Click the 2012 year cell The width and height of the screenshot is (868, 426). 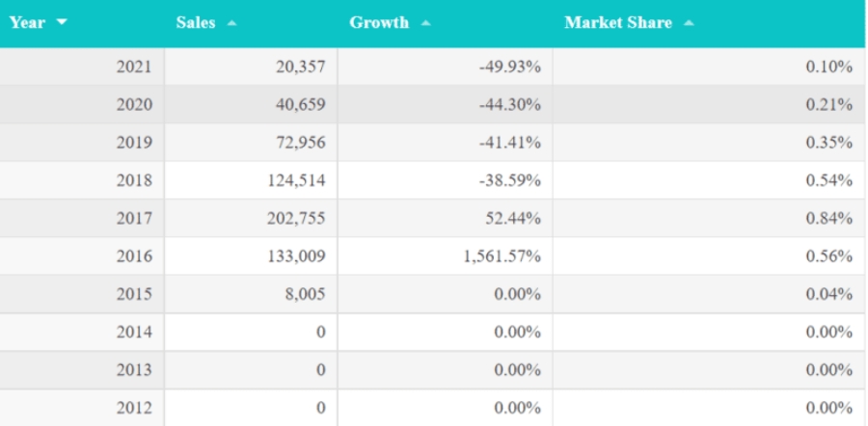tap(134, 408)
